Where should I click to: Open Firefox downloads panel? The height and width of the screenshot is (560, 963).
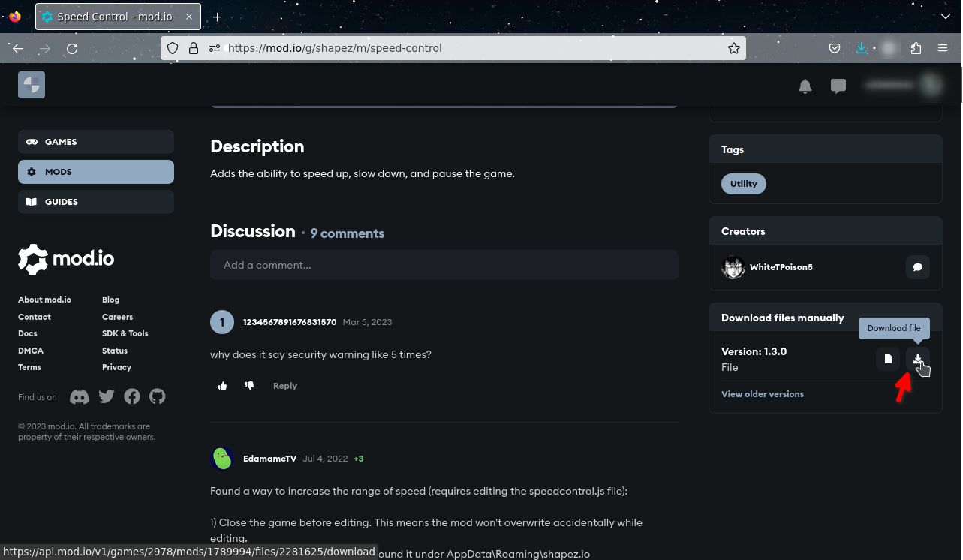pyautogui.click(x=862, y=48)
